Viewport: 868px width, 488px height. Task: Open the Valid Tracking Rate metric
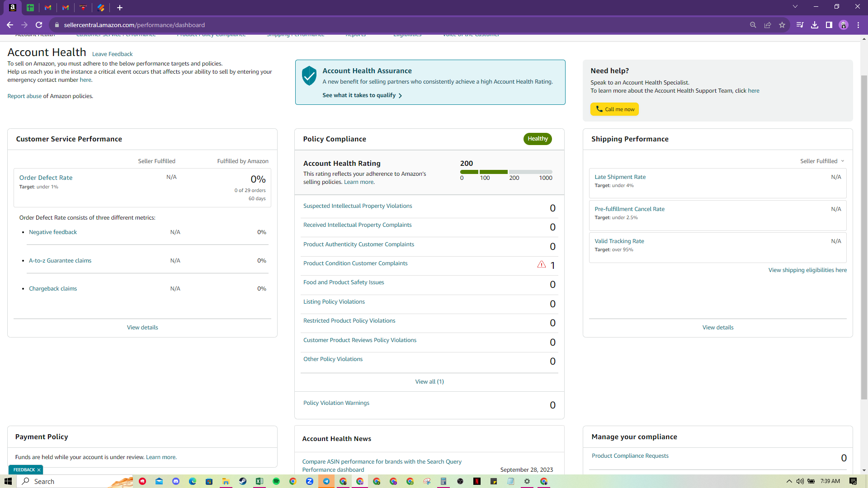(x=619, y=241)
